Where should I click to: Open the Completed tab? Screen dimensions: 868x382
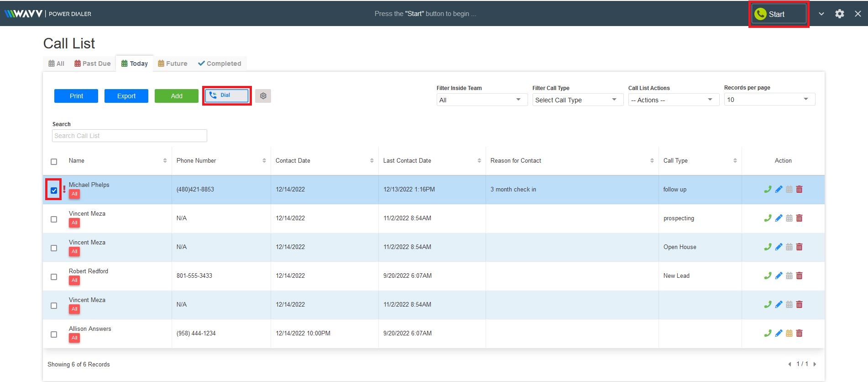[x=220, y=64]
